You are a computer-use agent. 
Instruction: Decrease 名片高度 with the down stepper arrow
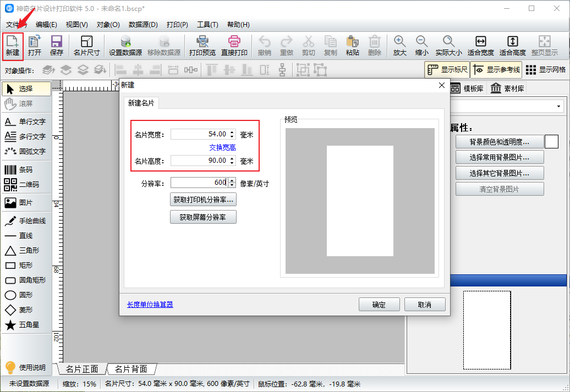coord(232,163)
